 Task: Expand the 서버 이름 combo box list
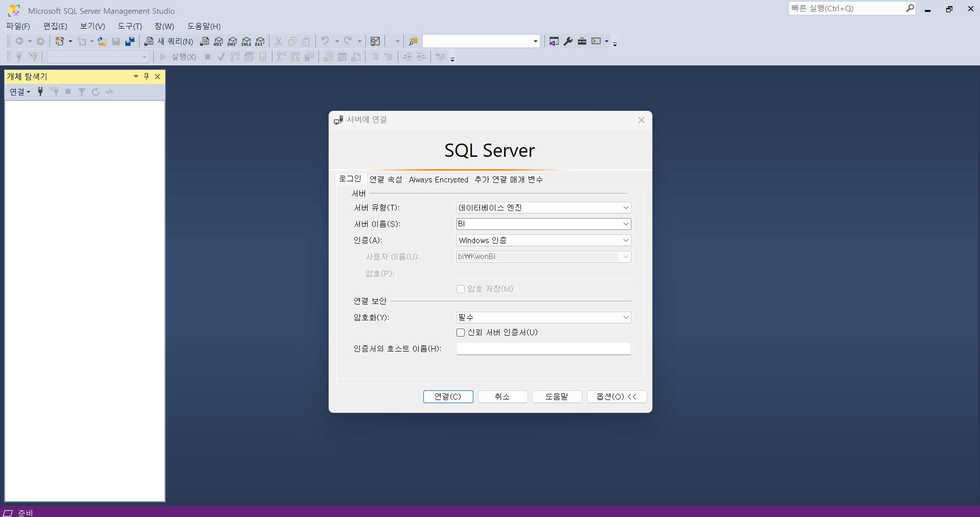click(x=626, y=224)
